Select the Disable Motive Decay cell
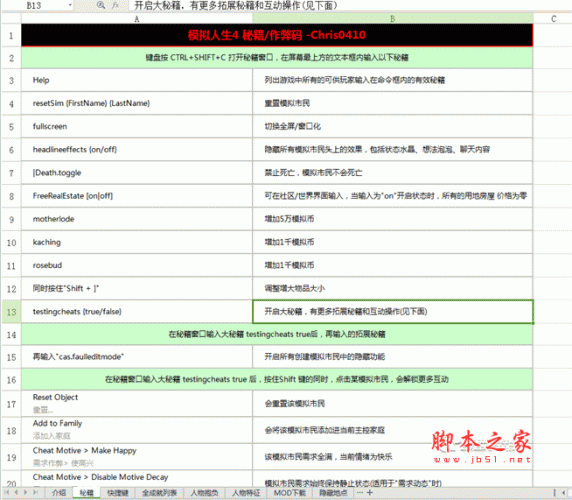 pyautogui.click(x=137, y=478)
